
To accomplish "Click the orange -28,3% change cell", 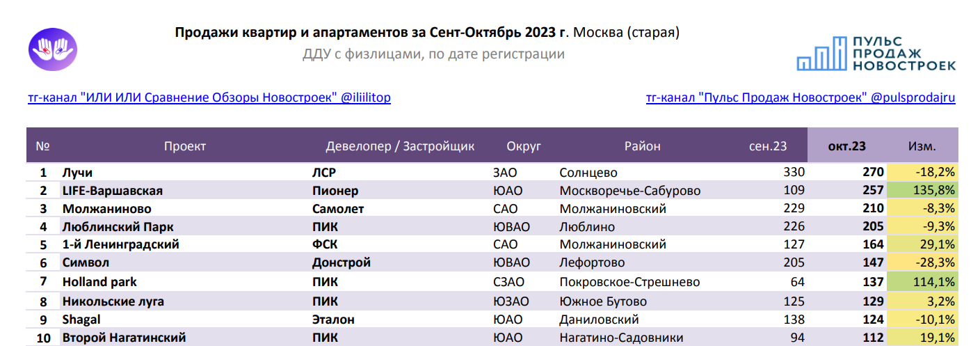I will (x=922, y=262).
